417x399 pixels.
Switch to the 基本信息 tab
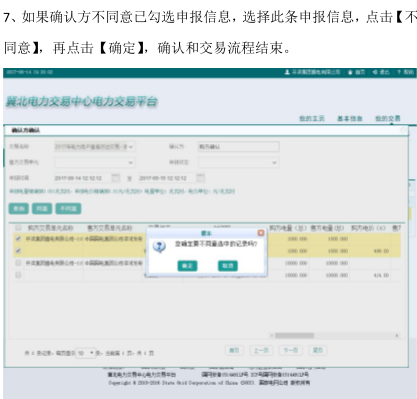pos(350,118)
